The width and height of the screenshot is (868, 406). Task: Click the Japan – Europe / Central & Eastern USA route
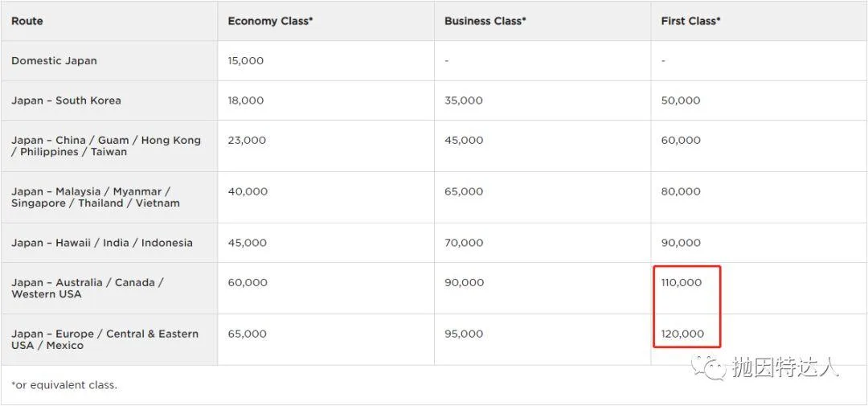[x=104, y=339]
